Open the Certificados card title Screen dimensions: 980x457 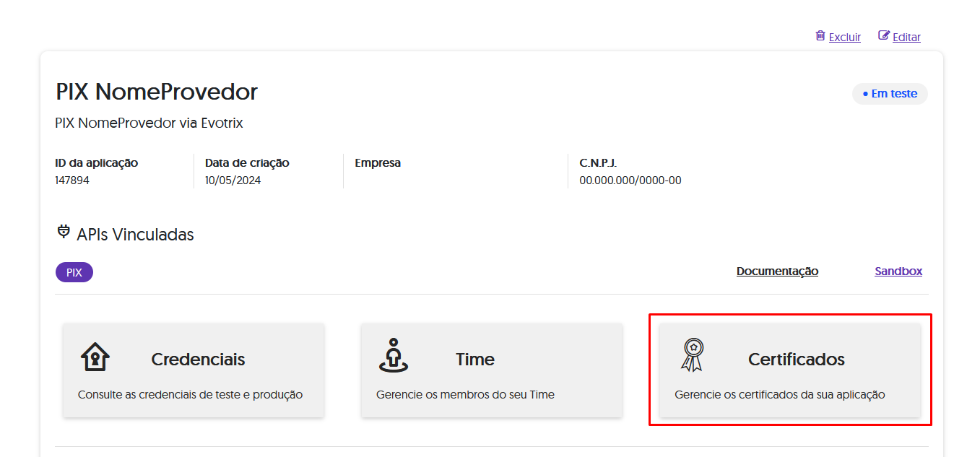pos(796,360)
